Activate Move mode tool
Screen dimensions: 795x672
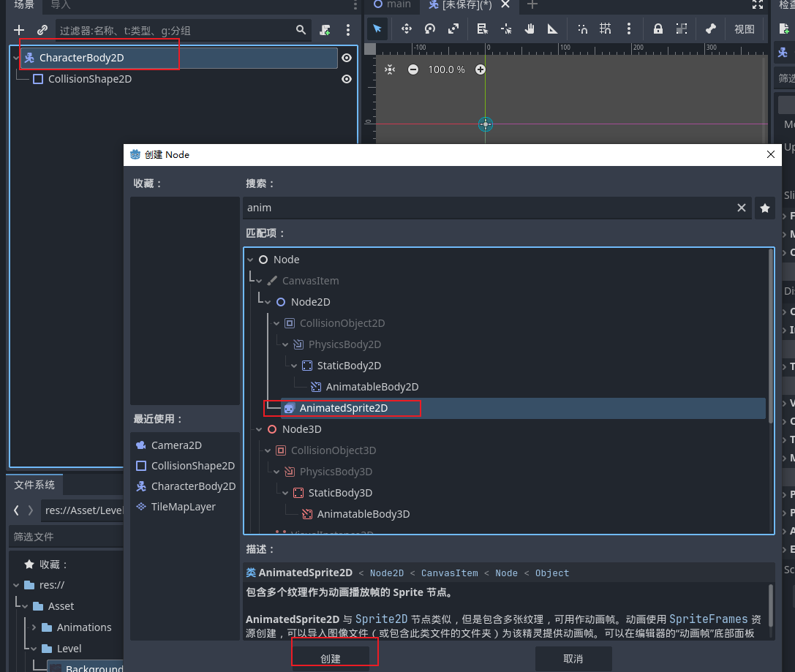click(x=406, y=29)
